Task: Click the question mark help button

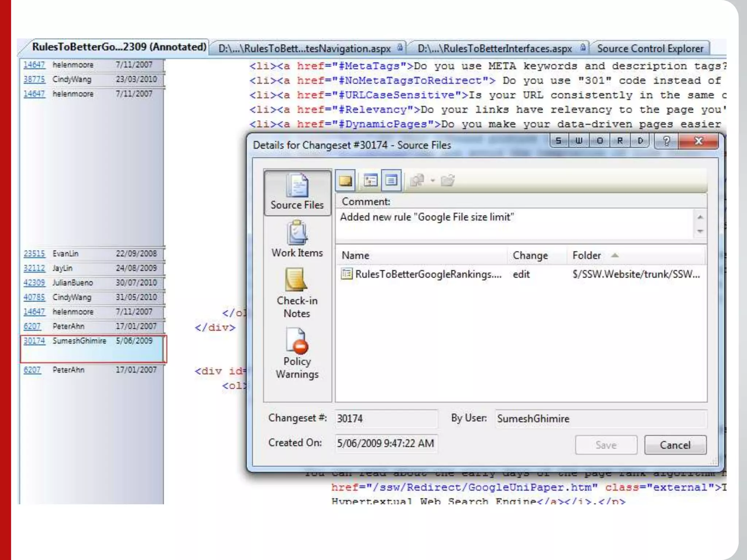Action: coord(666,141)
